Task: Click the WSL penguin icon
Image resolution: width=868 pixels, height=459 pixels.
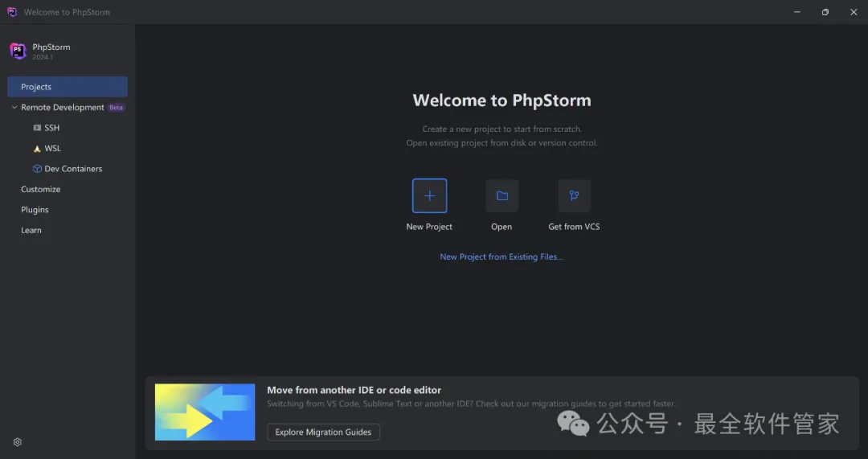Action: [37, 149]
